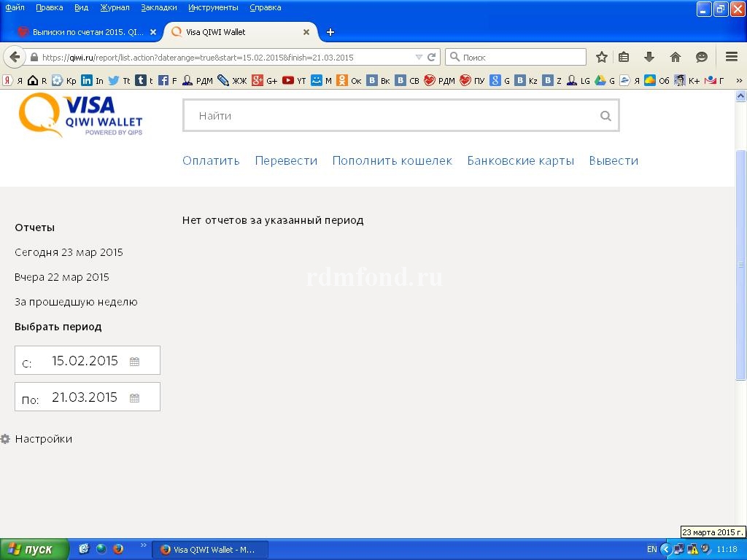This screenshot has height=560, width=747.
Task: Go back with the browser back arrow
Action: pyautogui.click(x=15, y=57)
